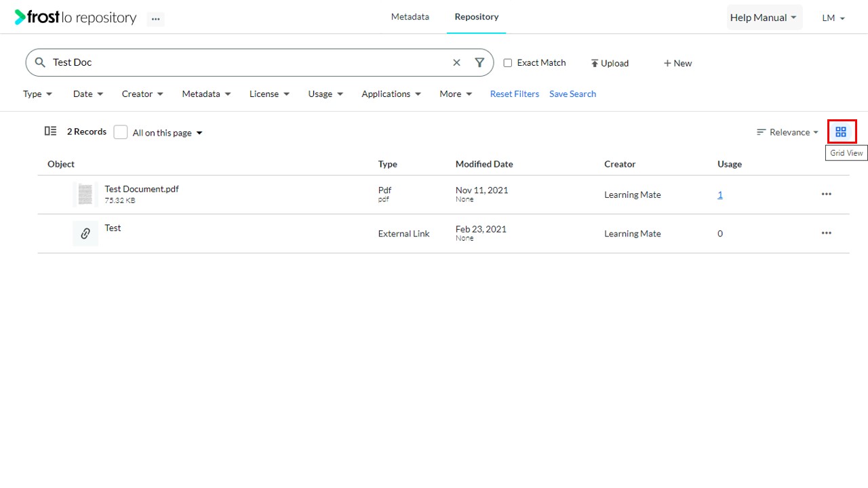Click the 75.32 KB file size text
This screenshot has height=488, width=868.
pos(120,201)
